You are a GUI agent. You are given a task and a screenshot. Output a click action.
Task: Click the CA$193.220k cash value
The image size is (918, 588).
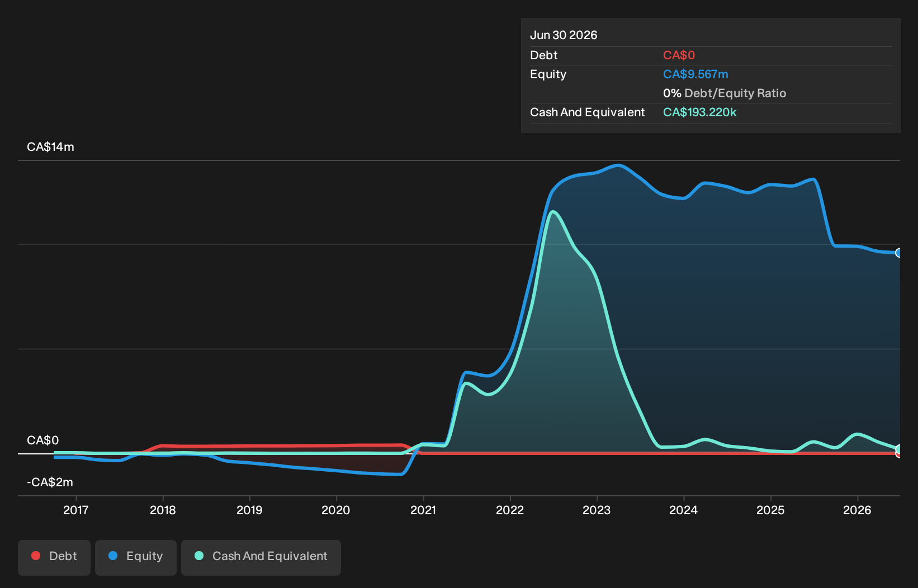tap(699, 112)
